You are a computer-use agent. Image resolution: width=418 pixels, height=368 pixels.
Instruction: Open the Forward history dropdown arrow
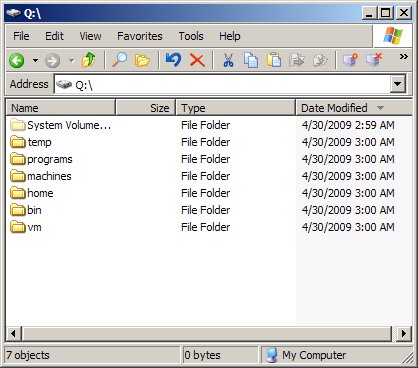[x=71, y=61]
